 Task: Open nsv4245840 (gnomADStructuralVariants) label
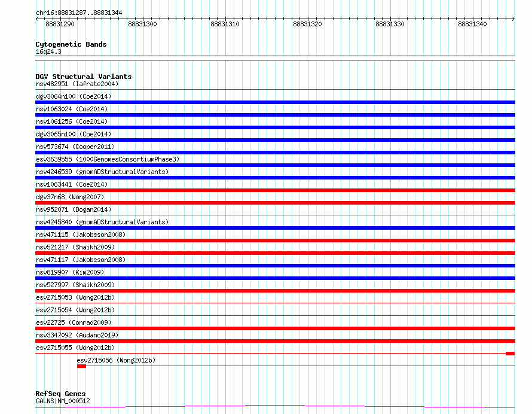102,222
